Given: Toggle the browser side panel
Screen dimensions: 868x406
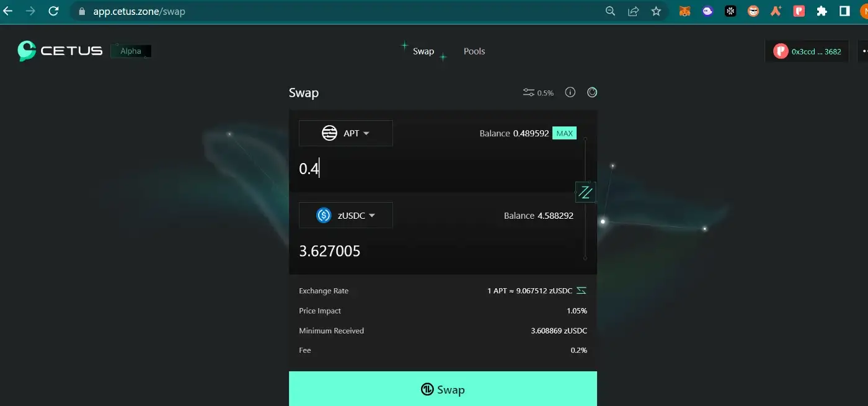Looking at the screenshot, I should tap(844, 11).
